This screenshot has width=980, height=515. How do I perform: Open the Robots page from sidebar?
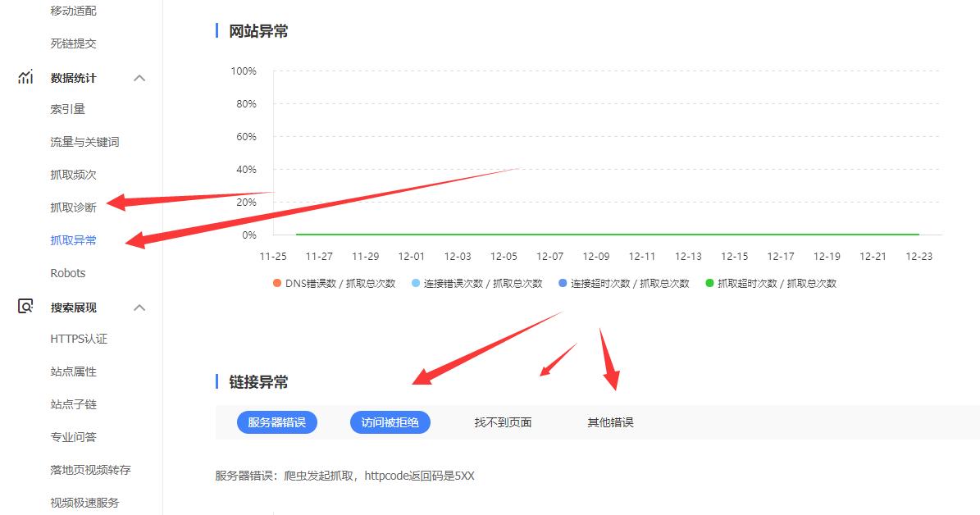(68, 272)
